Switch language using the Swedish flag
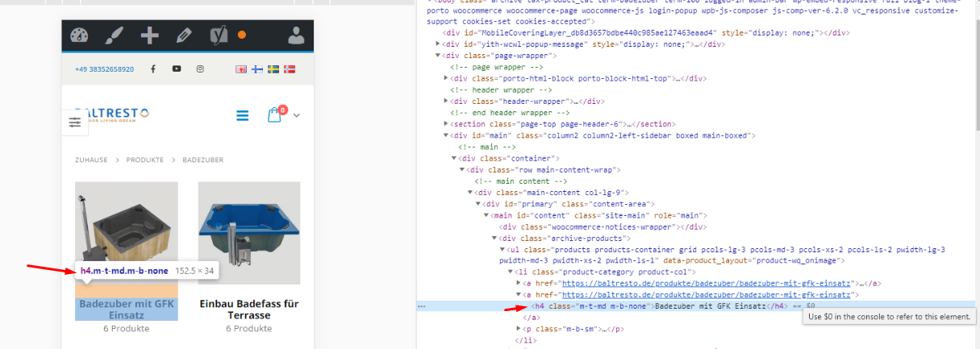Image resolution: width=980 pixels, height=349 pixels. tap(273, 69)
